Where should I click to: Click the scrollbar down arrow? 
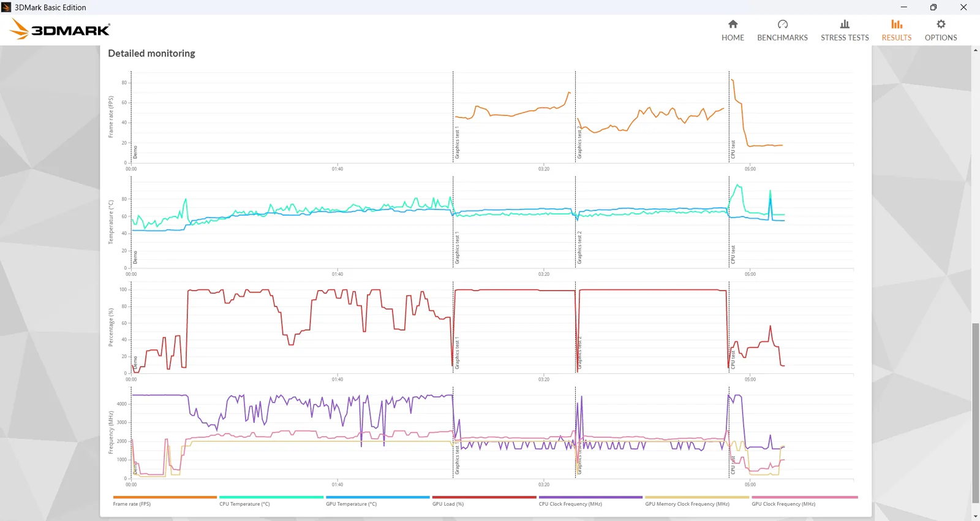point(975,516)
